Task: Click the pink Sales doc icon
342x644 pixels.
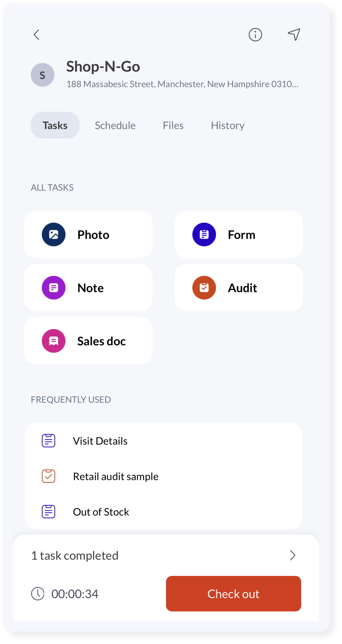Action: point(54,341)
